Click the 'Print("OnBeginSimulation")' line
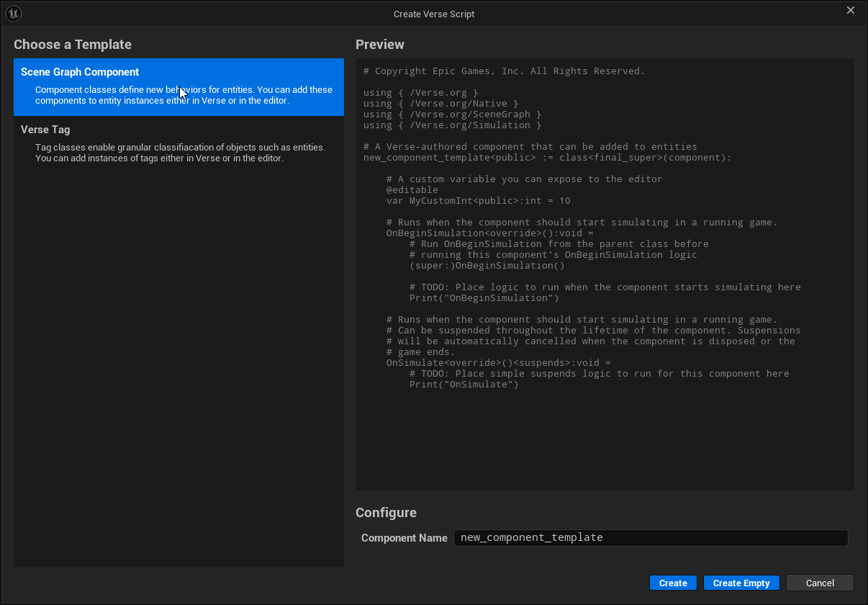The width and height of the screenshot is (868, 605). coord(484,298)
